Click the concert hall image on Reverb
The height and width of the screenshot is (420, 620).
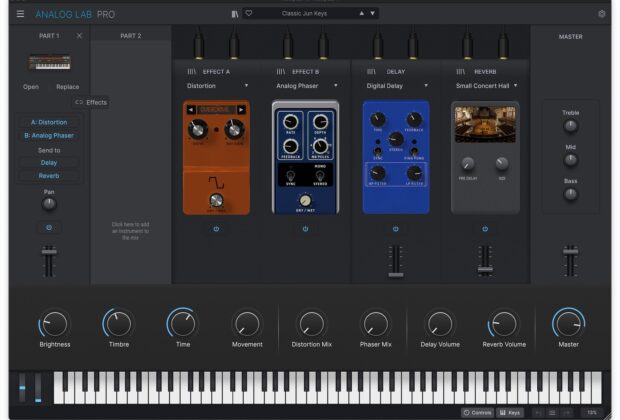coord(485,124)
